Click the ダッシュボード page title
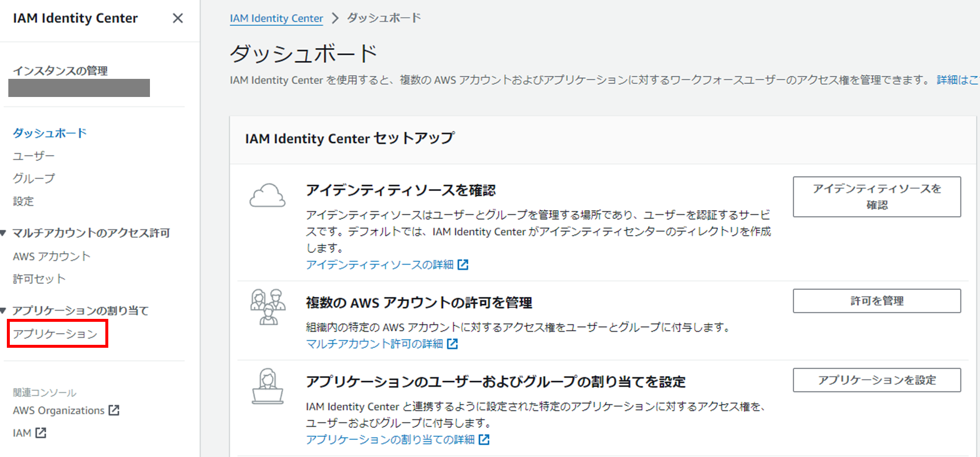Viewport: 980px width, 457px height. point(304,53)
